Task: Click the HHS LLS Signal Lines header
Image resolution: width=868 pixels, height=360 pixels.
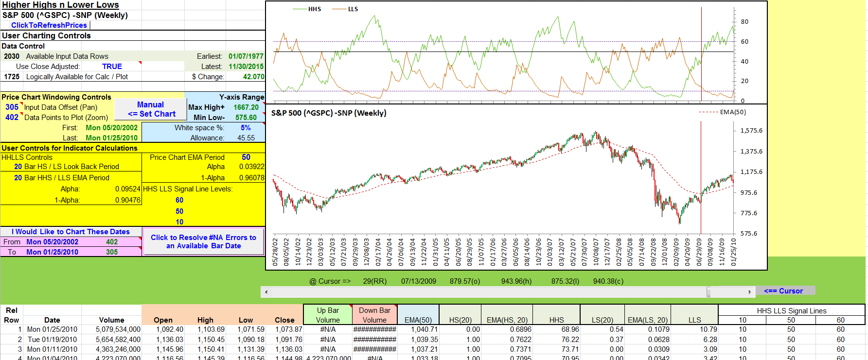Action: [791, 311]
